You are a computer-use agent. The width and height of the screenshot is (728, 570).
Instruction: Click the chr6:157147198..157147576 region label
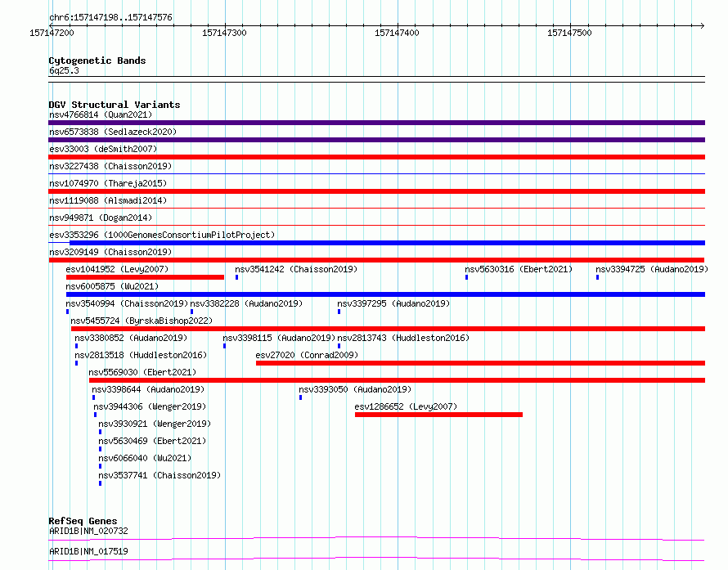click(110, 18)
